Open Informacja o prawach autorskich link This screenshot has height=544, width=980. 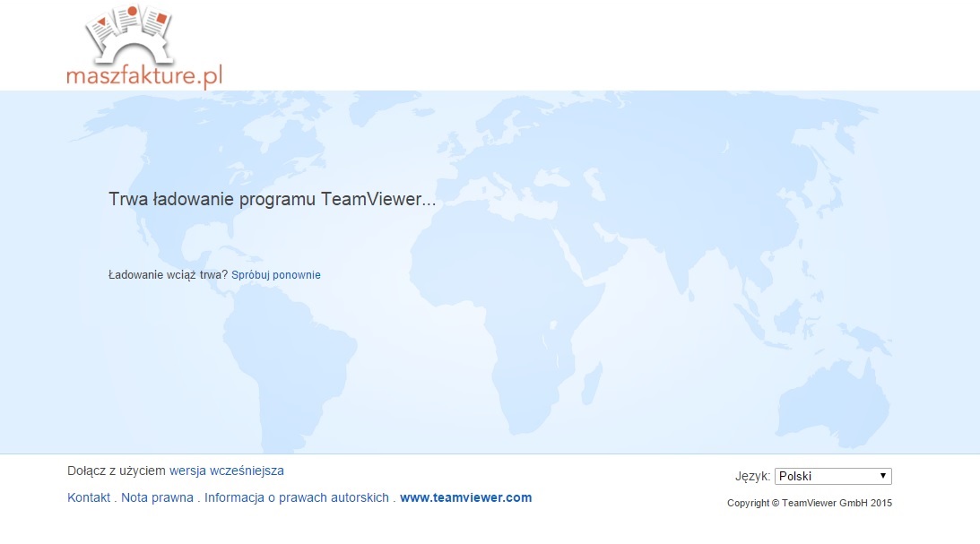296,497
